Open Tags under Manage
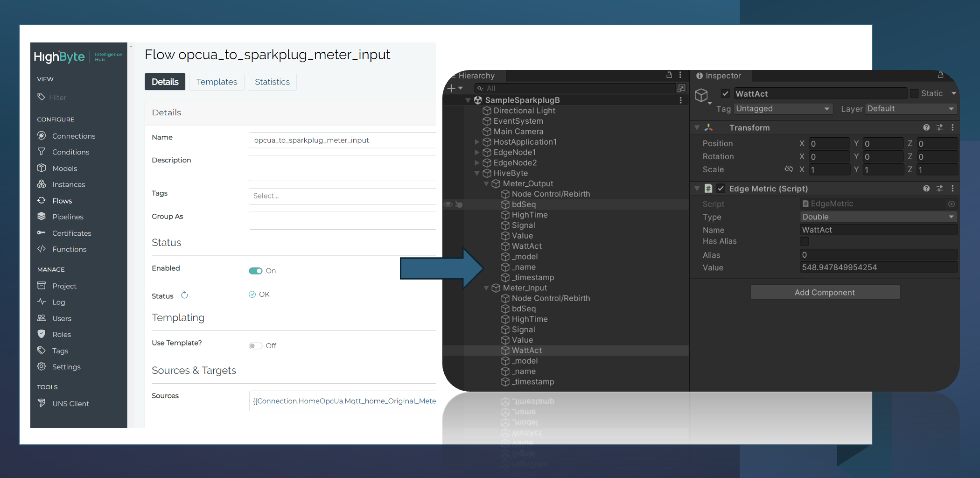The height and width of the screenshot is (478, 980). (52, 351)
